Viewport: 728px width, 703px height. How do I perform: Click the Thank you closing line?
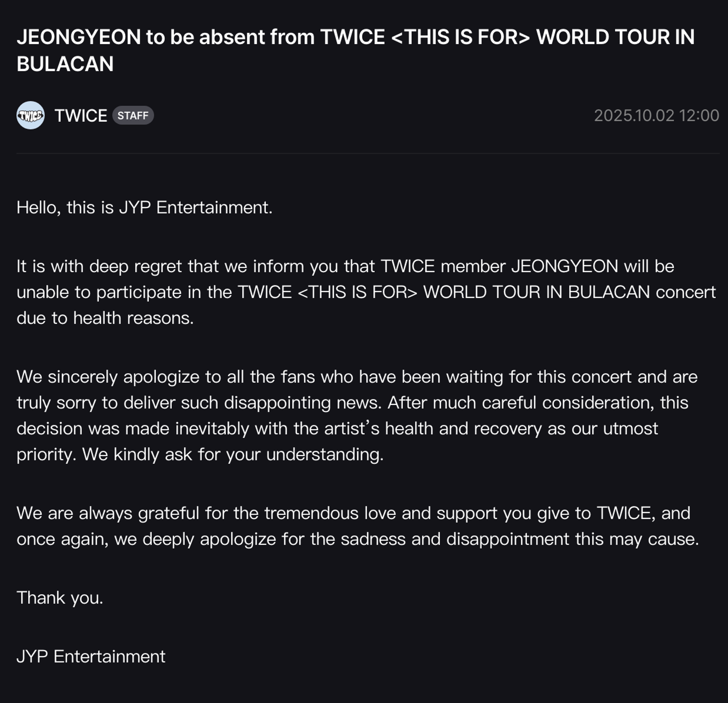60,597
